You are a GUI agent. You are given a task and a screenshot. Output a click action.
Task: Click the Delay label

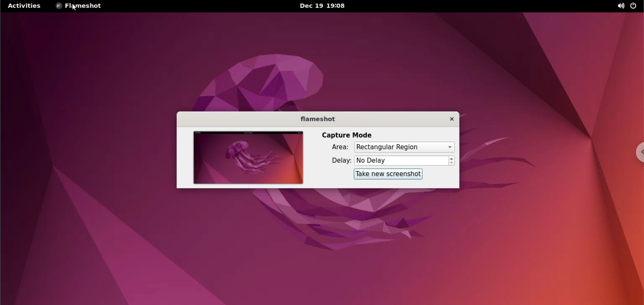pos(341,161)
